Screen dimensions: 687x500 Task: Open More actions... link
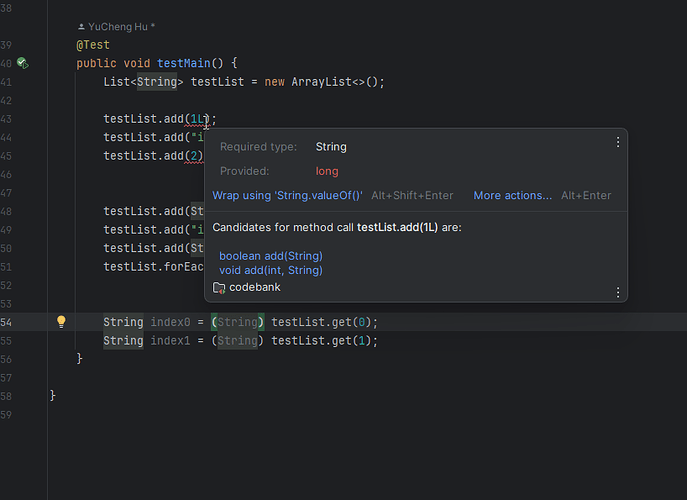(513, 195)
